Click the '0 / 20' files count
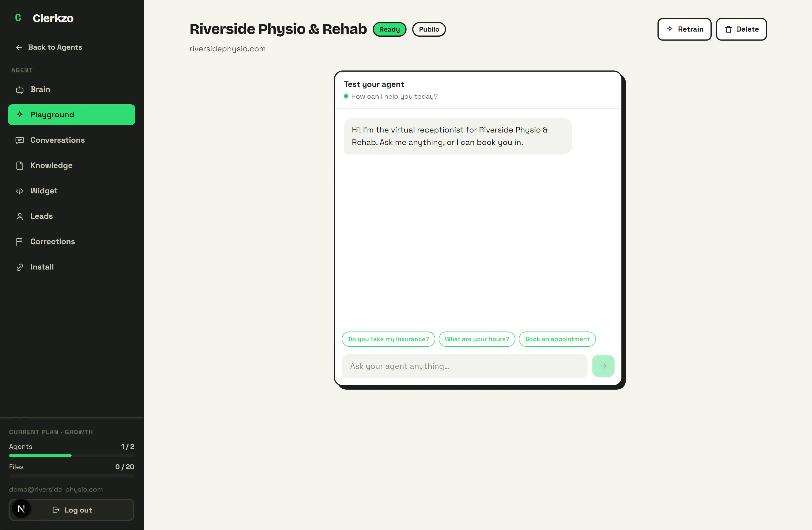This screenshot has height=530, width=812. [x=125, y=467]
